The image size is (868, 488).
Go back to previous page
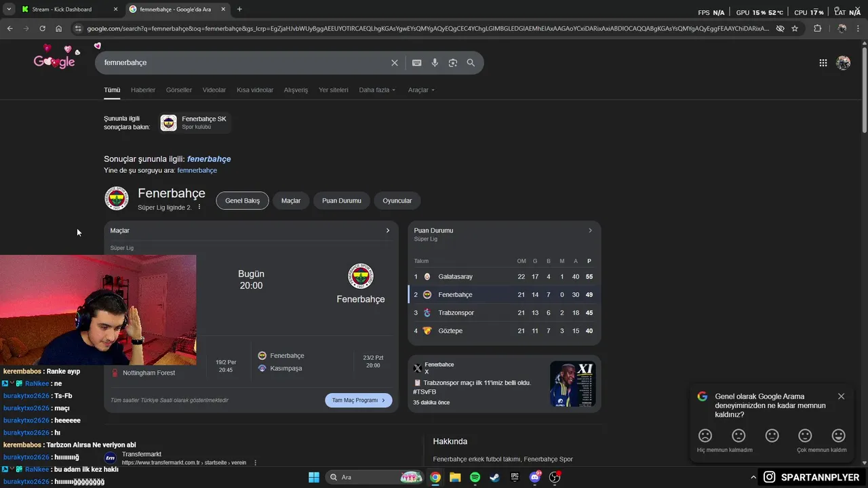(x=9, y=28)
